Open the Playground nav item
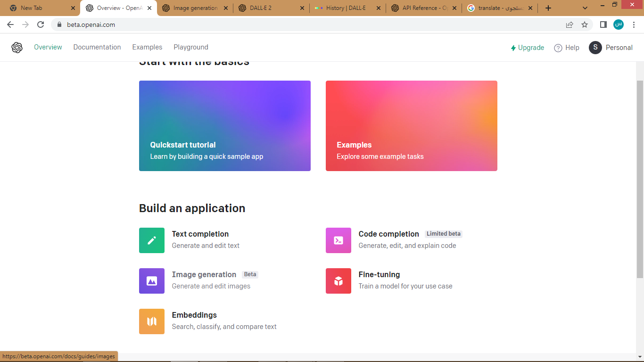The height and width of the screenshot is (362, 644). [191, 47]
